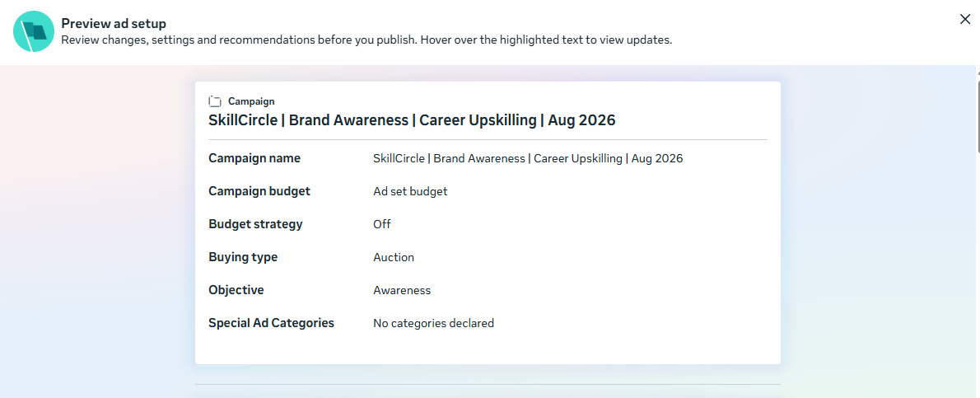Click the teal flag Preview ad setup icon
Image resolution: width=980 pixels, height=398 pixels.
34,31
